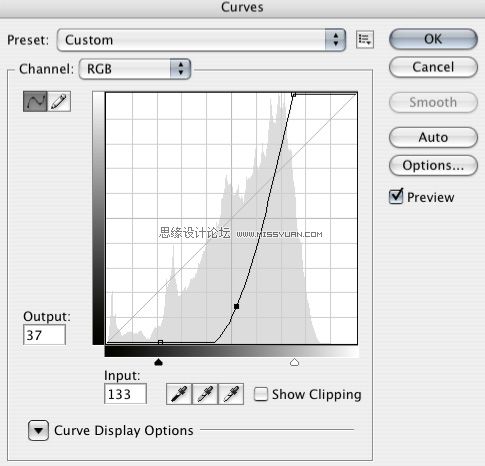Click the bottom shadow curve point
The image size is (485, 466).
coord(160,342)
